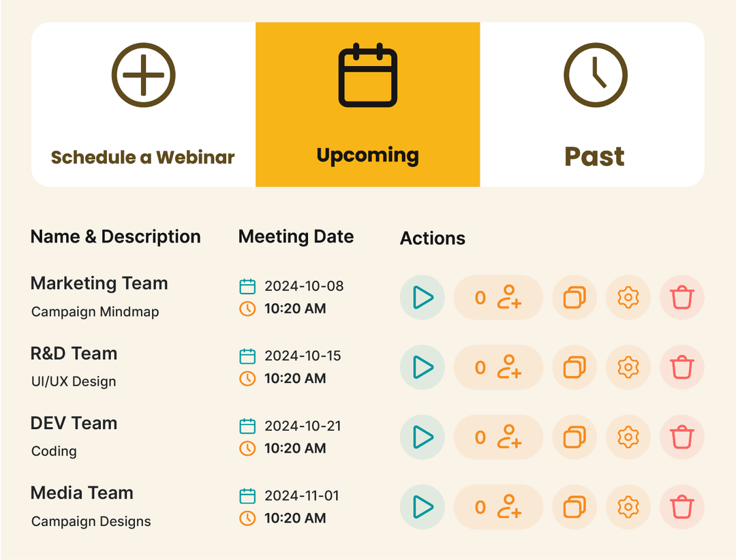Delete the R&D Team webinar

coord(681,367)
